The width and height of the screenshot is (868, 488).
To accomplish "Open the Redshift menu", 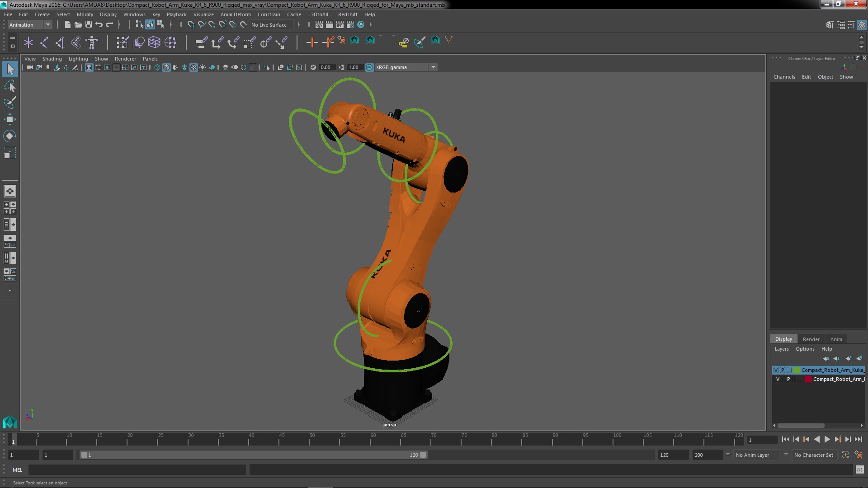I will pyautogui.click(x=348, y=14).
